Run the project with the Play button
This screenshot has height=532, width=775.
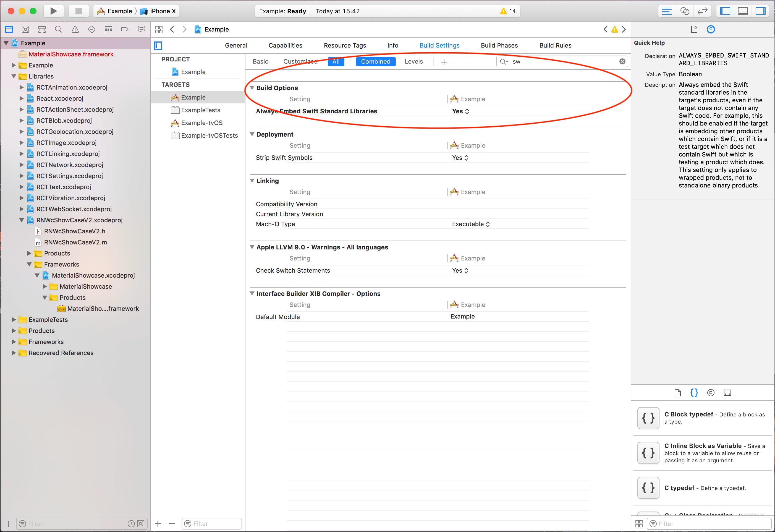pos(53,11)
